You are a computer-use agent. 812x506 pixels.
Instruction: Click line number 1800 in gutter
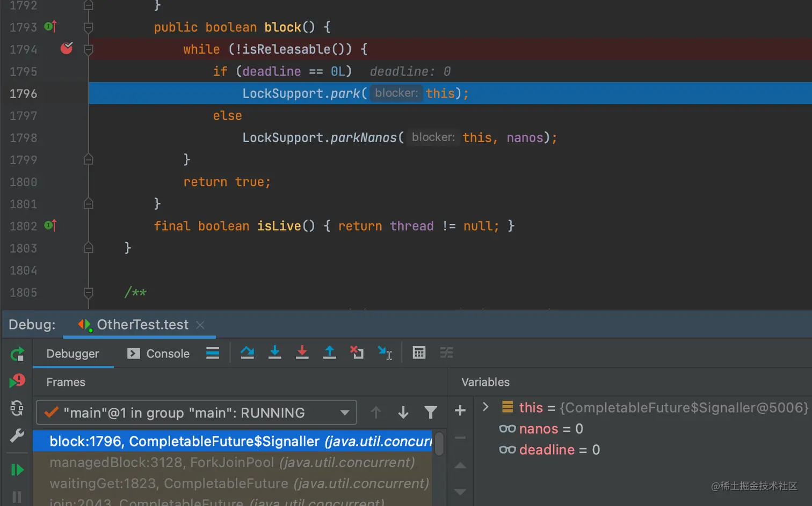(x=23, y=182)
